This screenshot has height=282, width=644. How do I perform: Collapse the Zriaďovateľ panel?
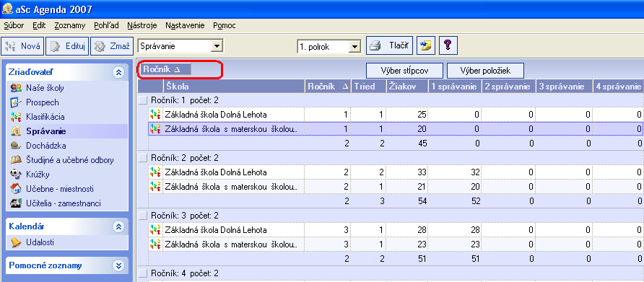118,73
